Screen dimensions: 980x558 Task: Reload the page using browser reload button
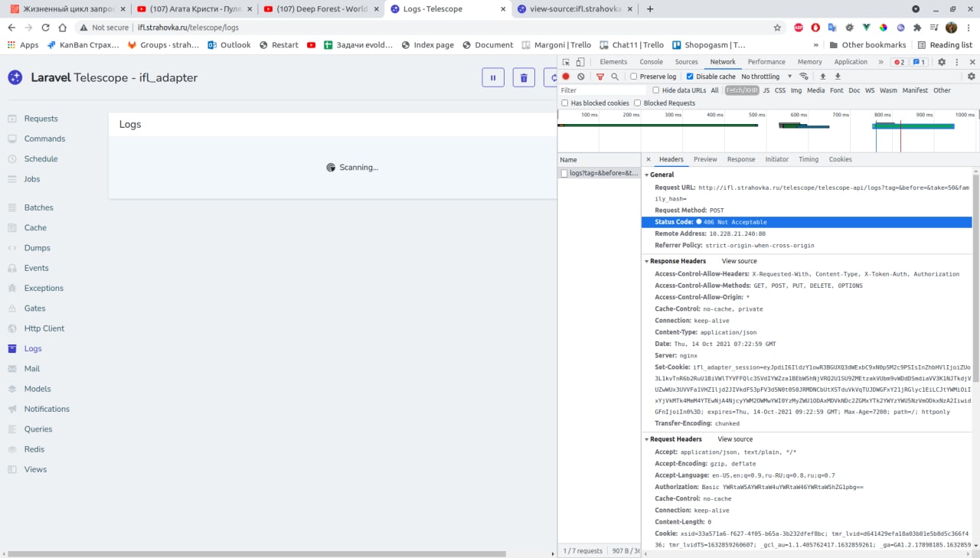(x=46, y=28)
